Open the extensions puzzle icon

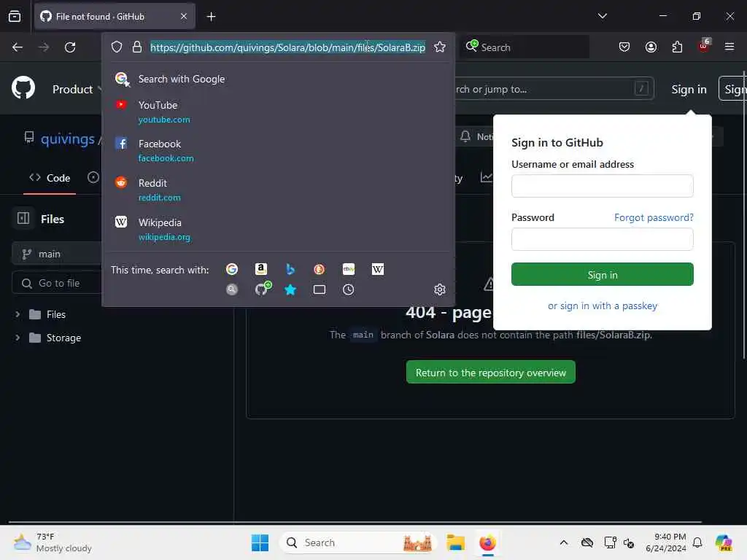click(677, 47)
